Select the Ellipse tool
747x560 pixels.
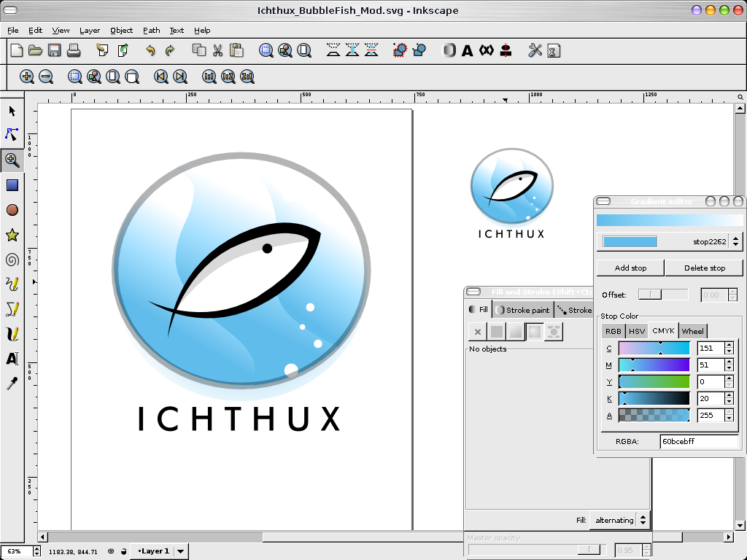tap(12, 210)
